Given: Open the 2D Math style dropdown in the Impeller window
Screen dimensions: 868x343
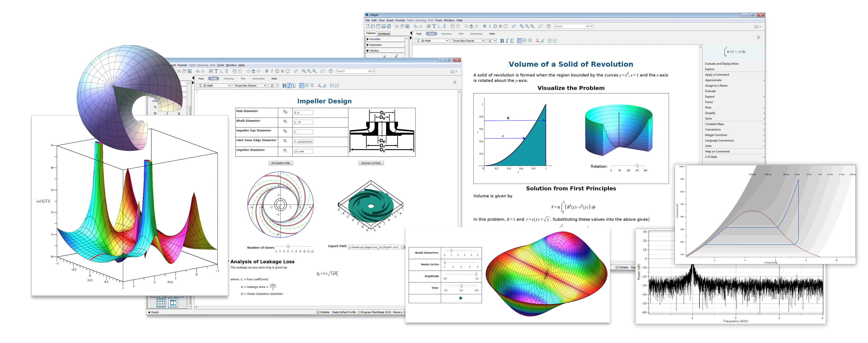Looking at the screenshot, I should (214, 86).
